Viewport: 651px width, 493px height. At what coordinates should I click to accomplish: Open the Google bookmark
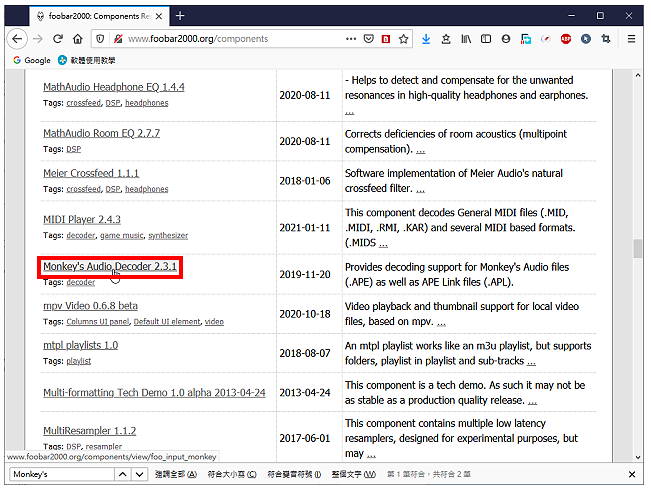32,60
